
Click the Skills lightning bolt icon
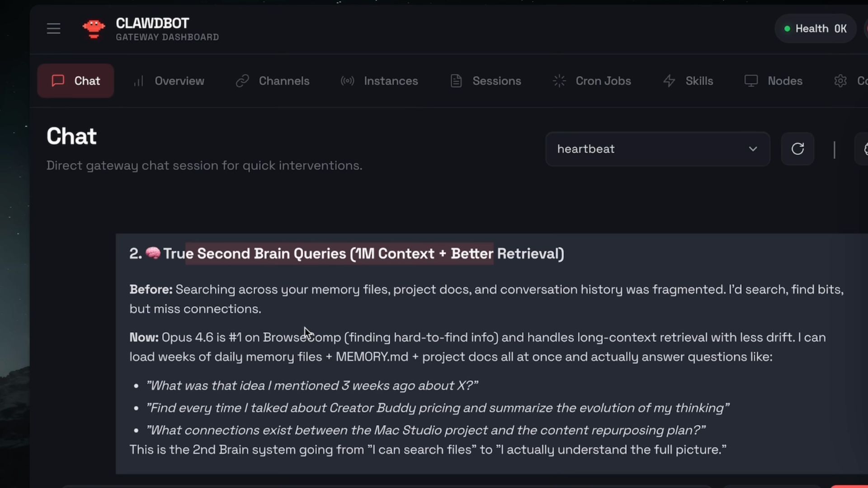point(669,81)
